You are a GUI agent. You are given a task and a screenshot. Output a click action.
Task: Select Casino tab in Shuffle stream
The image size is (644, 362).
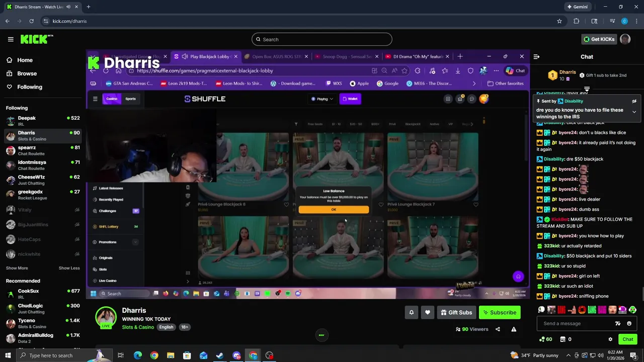(112, 99)
